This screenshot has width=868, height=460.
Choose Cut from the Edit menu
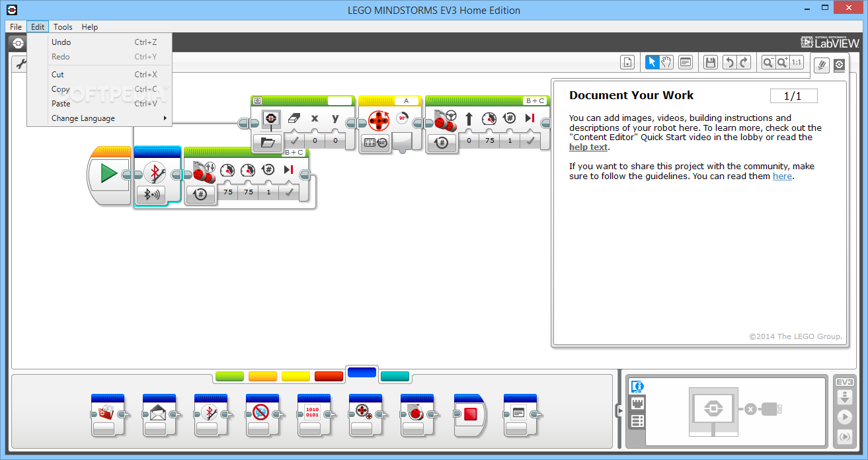pos(99,75)
